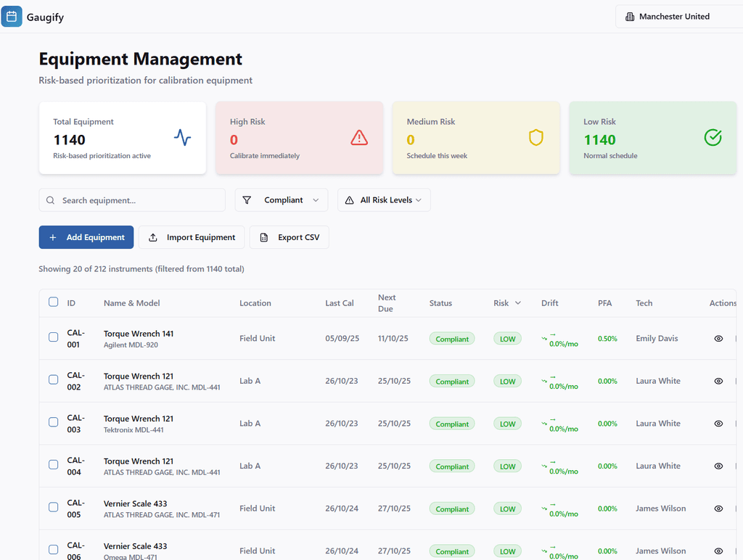Image resolution: width=743 pixels, height=560 pixels.
Task: Click the Add Equipment button
Action: (86, 237)
